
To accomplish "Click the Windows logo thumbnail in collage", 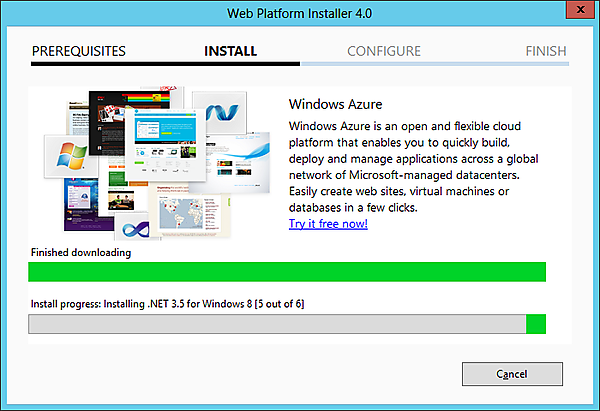I will 71,156.
